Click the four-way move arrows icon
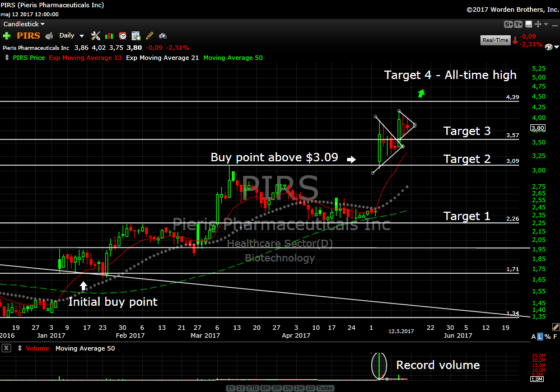This screenshot has height=392, width=560. [x=538, y=24]
